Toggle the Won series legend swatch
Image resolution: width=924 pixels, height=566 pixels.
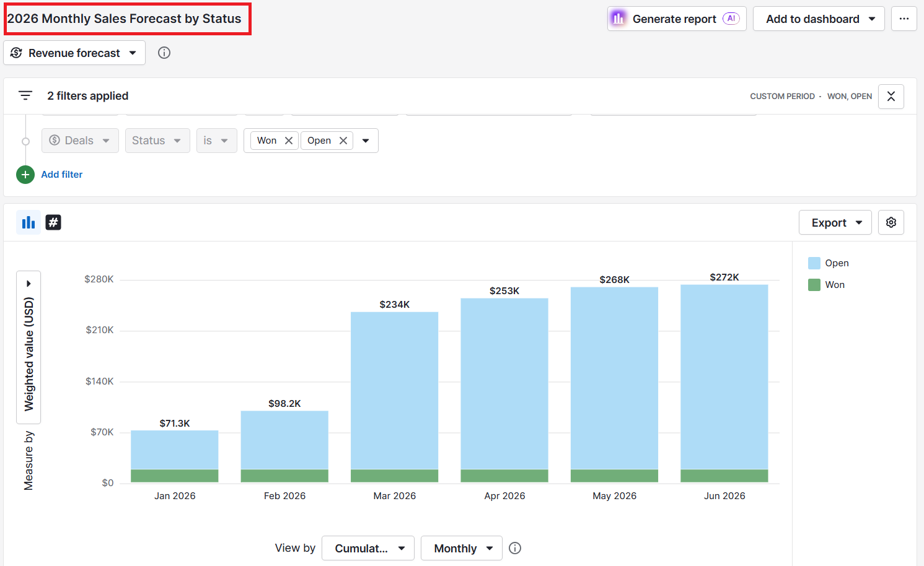(x=814, y=285)
